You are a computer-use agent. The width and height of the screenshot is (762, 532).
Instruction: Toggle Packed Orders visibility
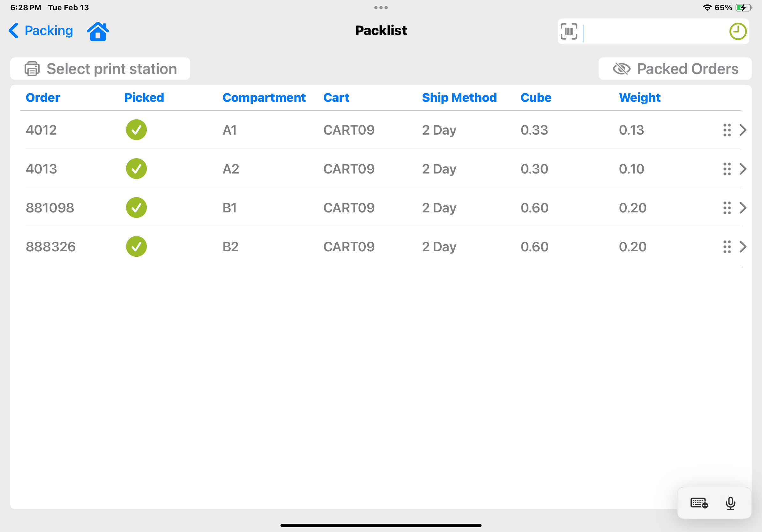click(x=675, y=69)
